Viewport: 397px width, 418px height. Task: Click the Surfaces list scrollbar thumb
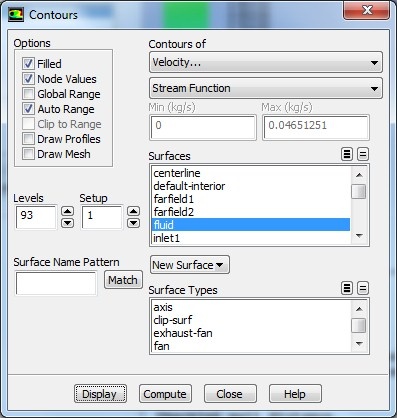point(359,191)
